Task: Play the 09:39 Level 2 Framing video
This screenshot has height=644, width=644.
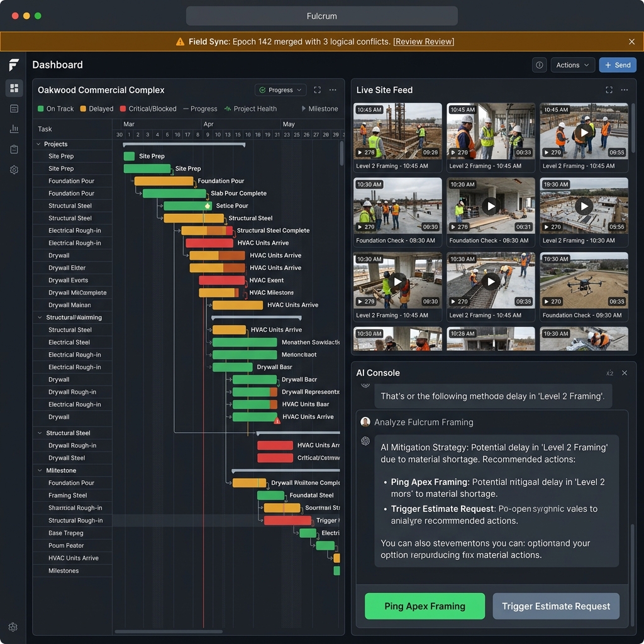Action: pos(491,281)
